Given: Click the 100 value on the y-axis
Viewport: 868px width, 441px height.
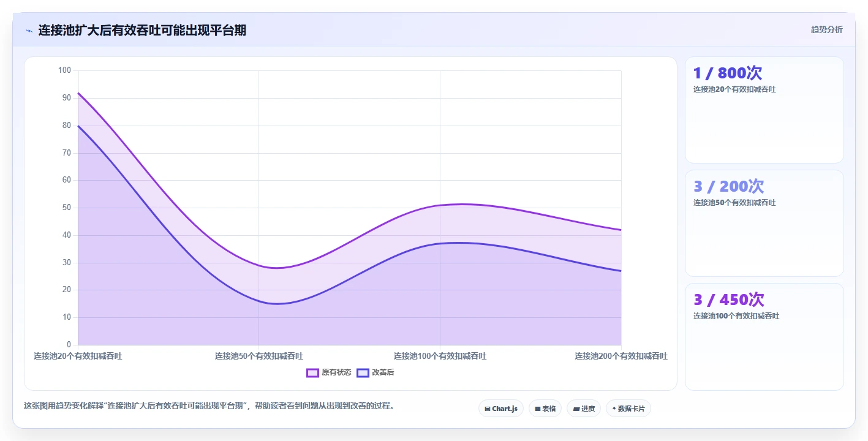Looking at the screenshot, I should tap(64, 70).
